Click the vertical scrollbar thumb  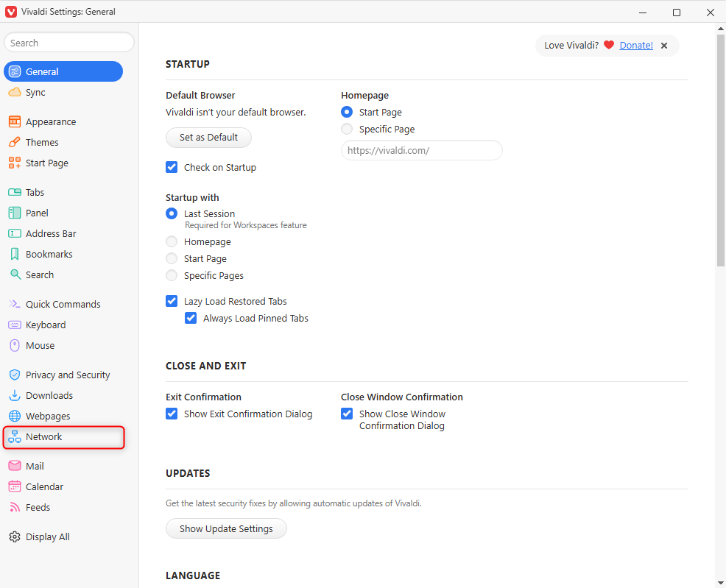pyautogui.click(x=720, y=150)
